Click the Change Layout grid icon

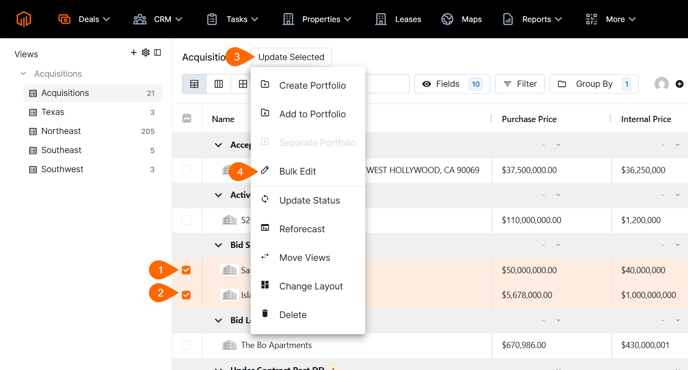(x=265, y=285)
